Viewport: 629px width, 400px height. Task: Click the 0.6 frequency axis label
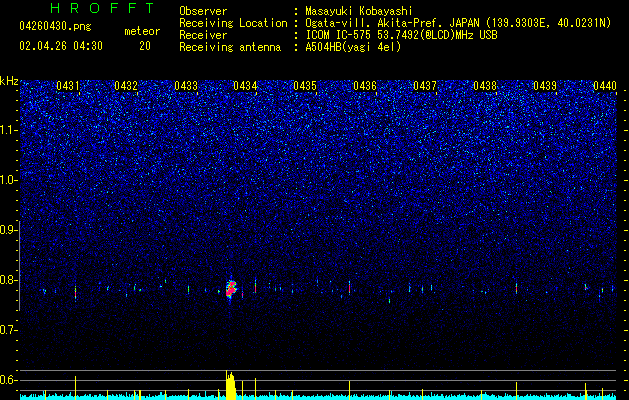[9, 380]
